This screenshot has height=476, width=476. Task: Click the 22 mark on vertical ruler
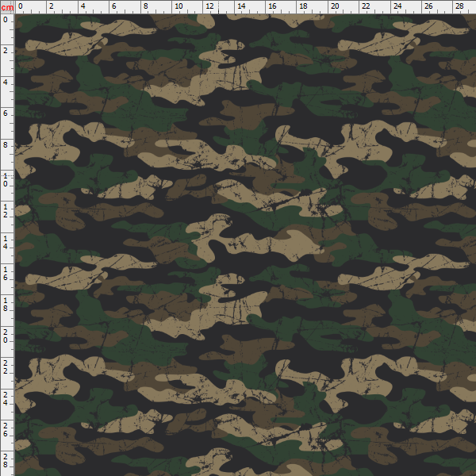tap(6, 367)
